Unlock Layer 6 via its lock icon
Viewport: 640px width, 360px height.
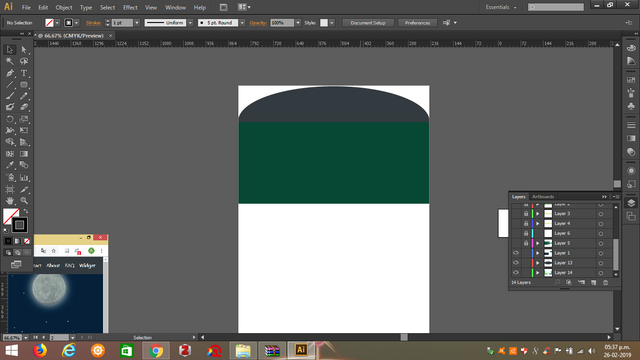[x=526, y=233]
